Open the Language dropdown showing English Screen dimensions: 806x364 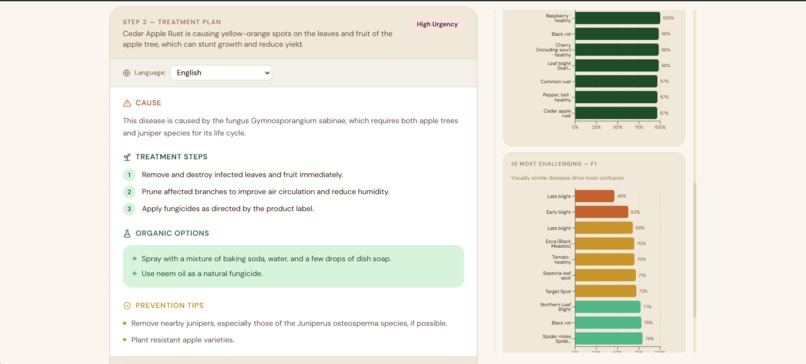(x=221, y=72)
